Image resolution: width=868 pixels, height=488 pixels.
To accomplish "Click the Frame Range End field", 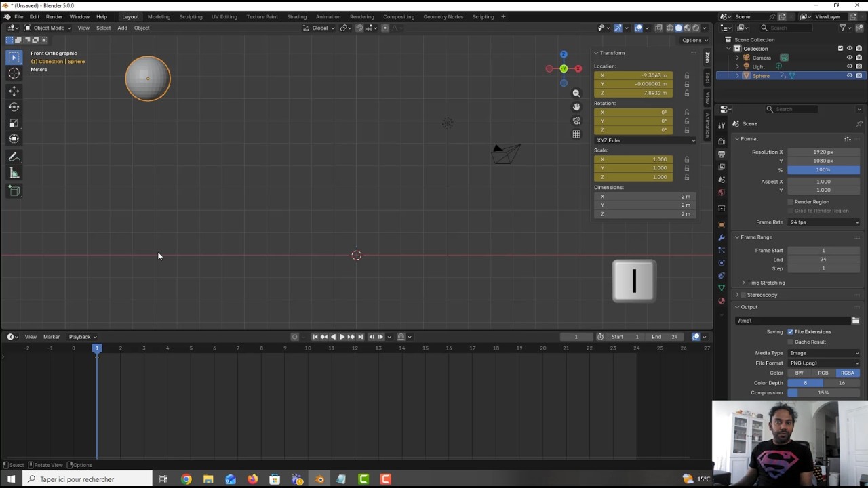I will pos(824,260).
